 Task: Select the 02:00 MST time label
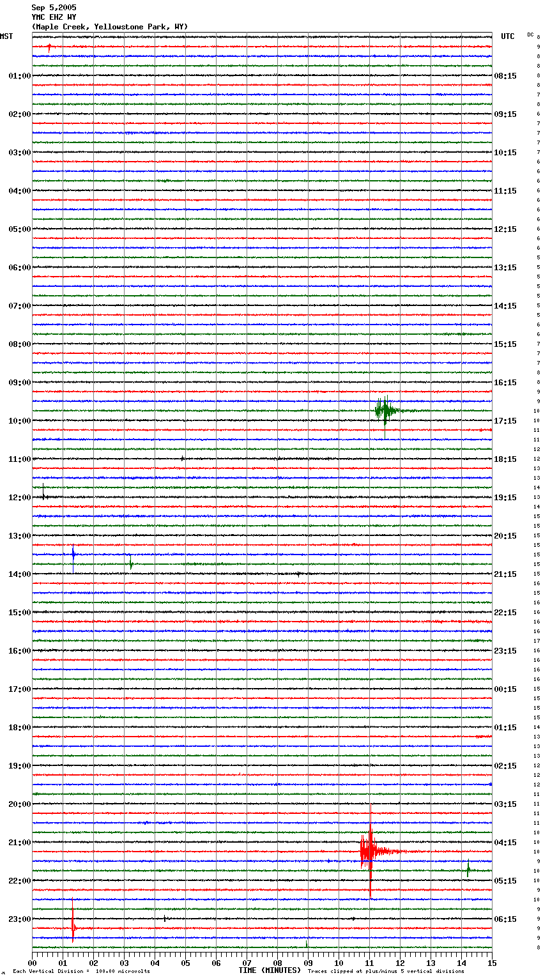click(x=20, y=114)
